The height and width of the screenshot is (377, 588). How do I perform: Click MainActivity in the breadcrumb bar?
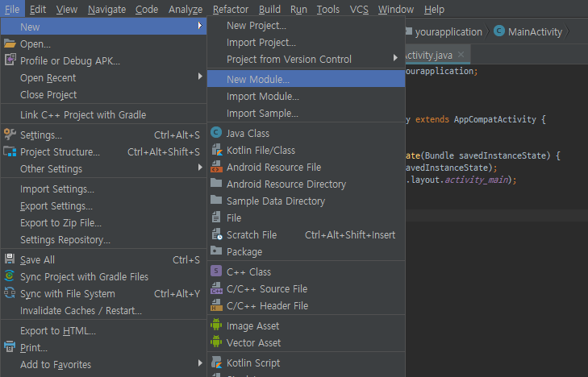(x=529, y=31)
